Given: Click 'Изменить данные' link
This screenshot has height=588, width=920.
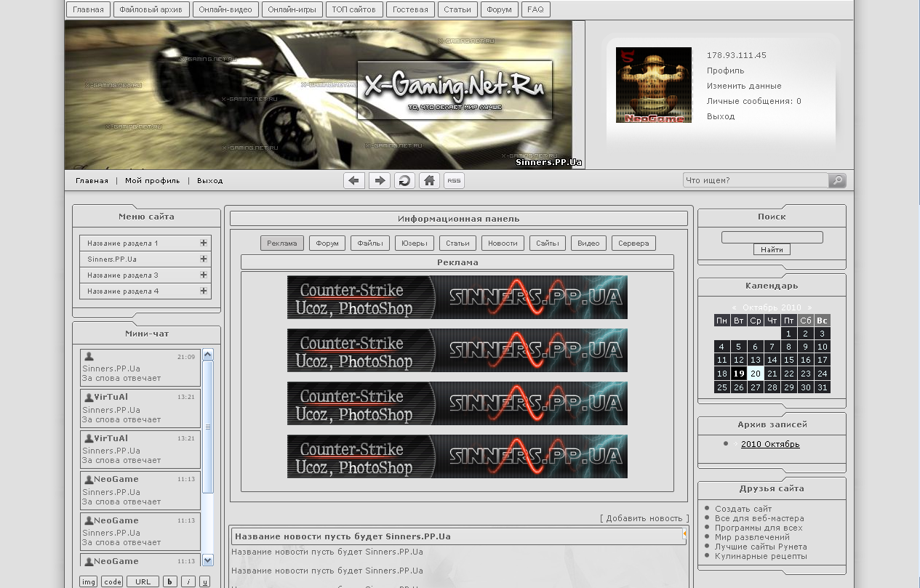Looking at the screenshot, I should click(x=744, y=86).
